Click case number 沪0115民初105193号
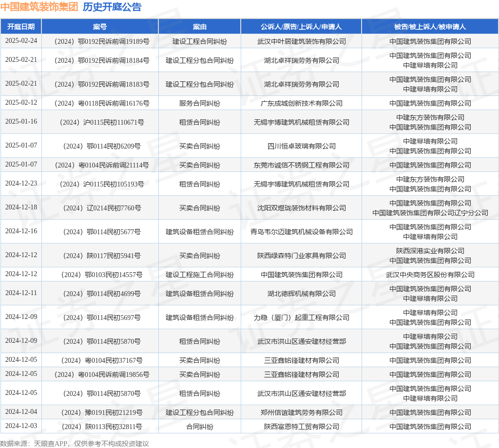 [x=102, y=185]
